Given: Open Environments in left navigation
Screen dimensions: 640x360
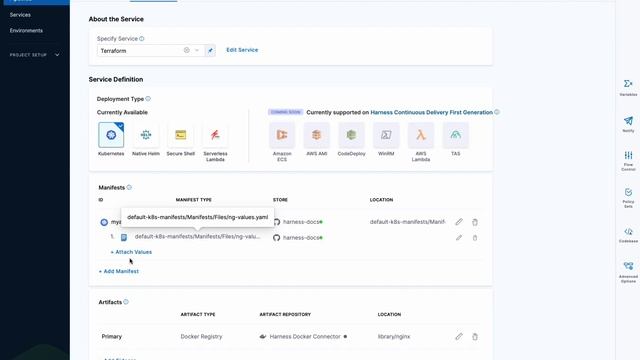Looking at the screenshot, I should coord(26,31).
